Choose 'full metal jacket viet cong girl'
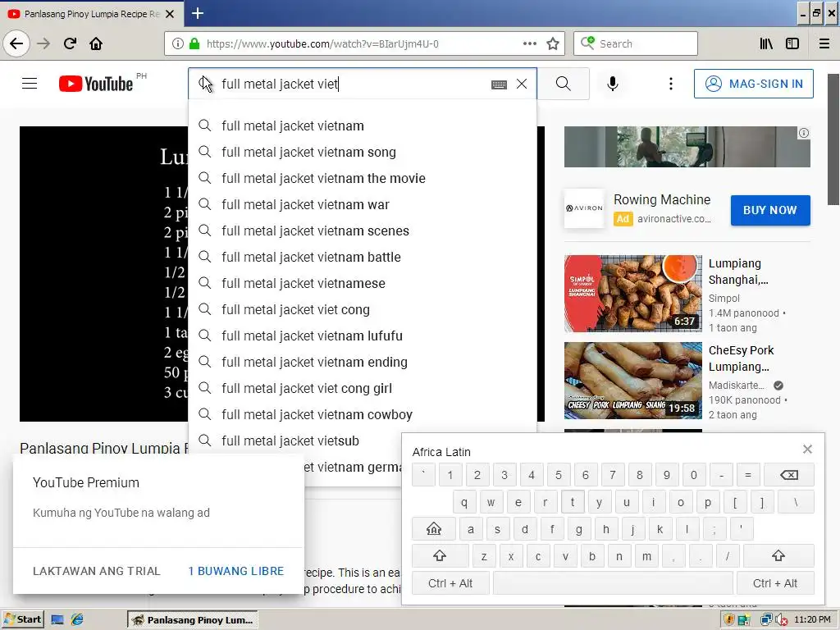 pyautogui.click(x=362, y=388)
